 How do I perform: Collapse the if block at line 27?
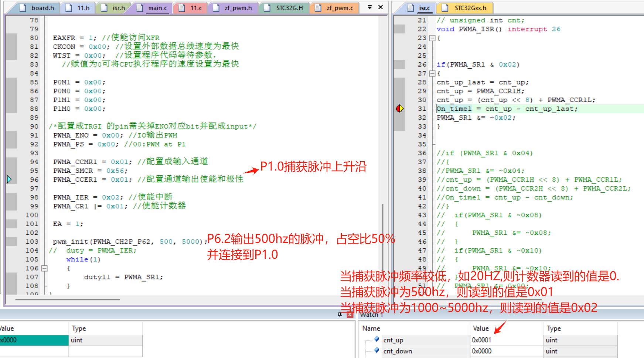[432, 73]
